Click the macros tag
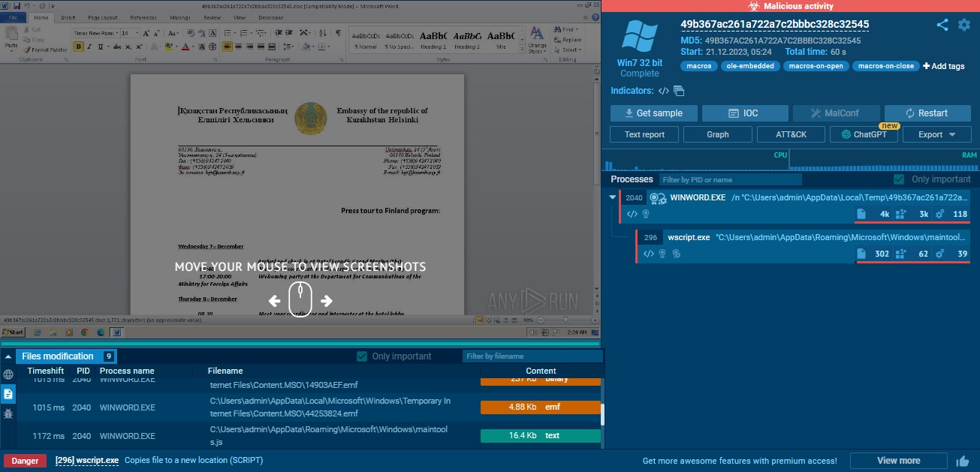This screenshot has width=980, height=472. click(x=698, y=66)
